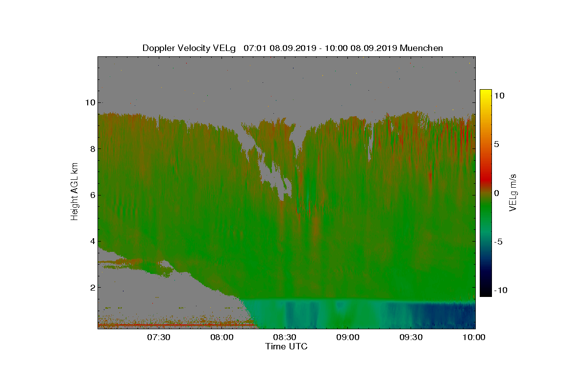588x392 pixels.
Task: Click the yellow top of the colorbar
Action: pyautogui.click(x=486, y=94)
